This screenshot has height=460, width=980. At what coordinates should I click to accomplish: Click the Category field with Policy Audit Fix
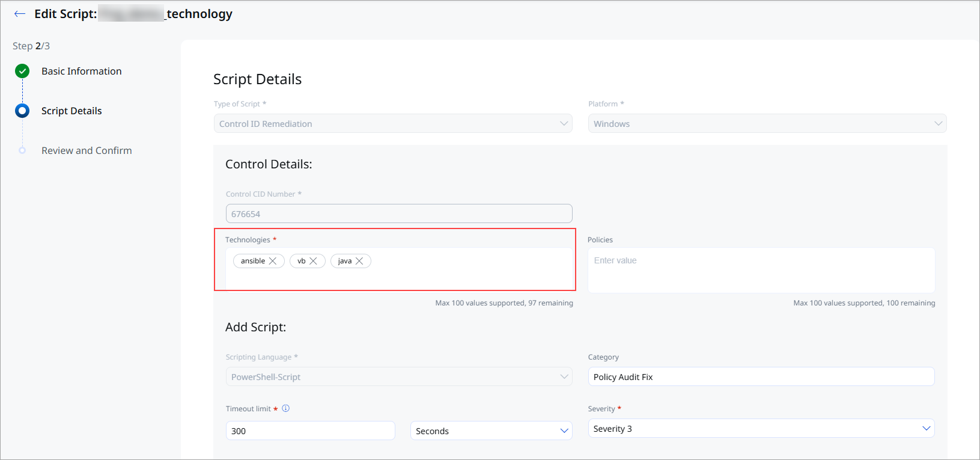[x=761, y=376]
